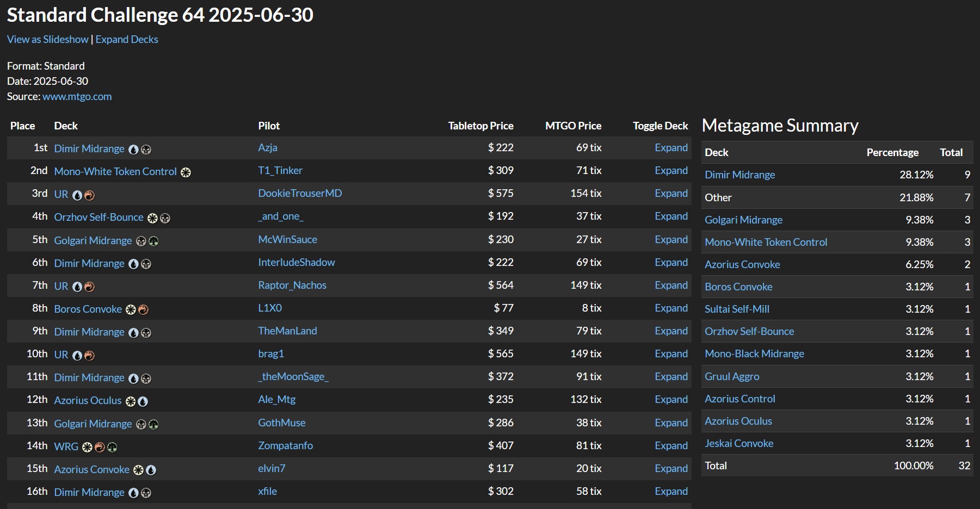The image size is (980, 509).
Task: Click the red mana symbol in Zompatanfo's WRG row
Action: coord(100,447)
